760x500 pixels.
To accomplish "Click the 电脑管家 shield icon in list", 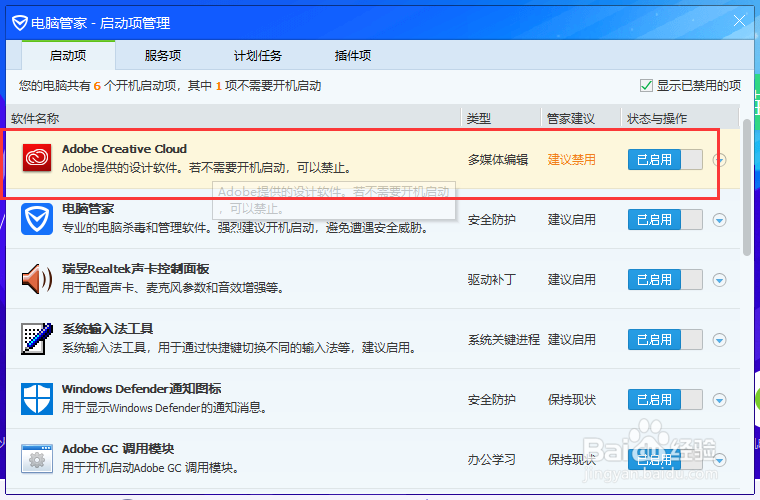I will point(37,219).
